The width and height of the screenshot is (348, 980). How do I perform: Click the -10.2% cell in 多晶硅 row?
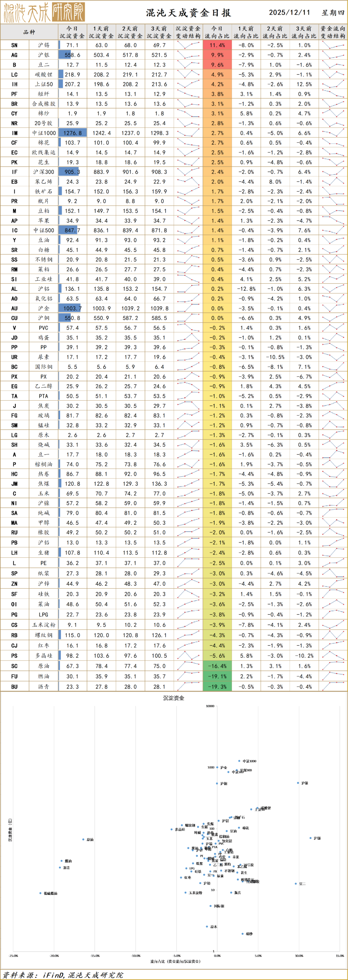(x=304, y=656)
